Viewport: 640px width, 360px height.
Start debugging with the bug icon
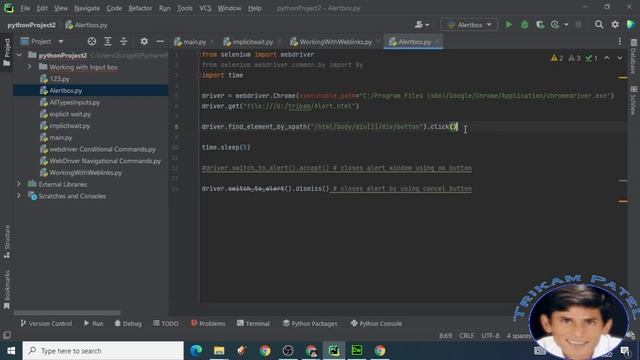click(524, 25)
